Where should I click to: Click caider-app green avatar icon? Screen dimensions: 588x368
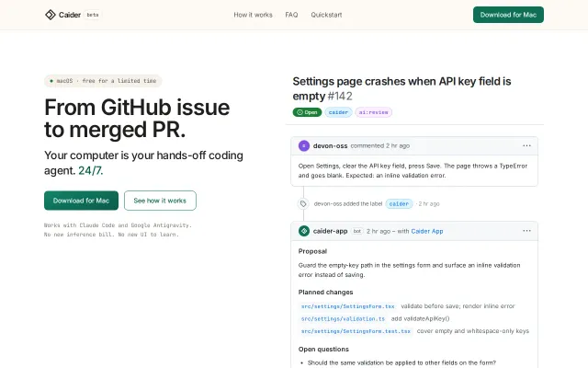tap(304, 231)
